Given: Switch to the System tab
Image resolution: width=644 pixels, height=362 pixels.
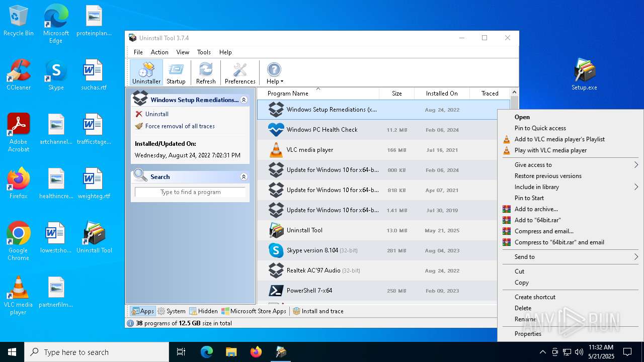Looking at the screenshot, I should pyautogui.click(x=172, y=311).
